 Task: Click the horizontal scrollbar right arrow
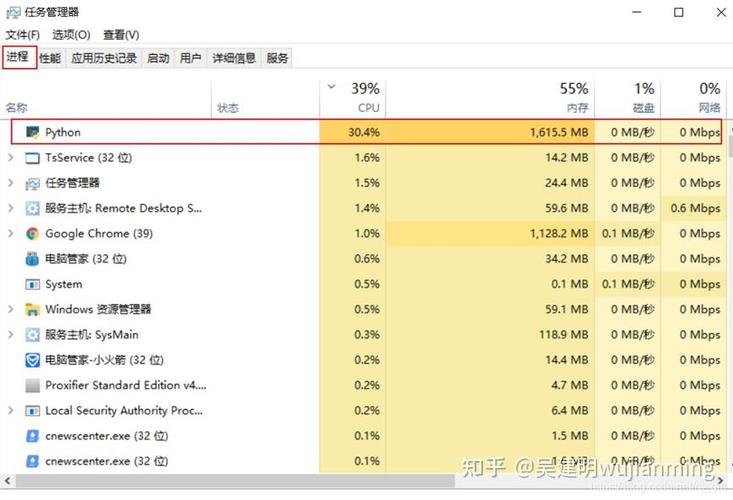[720, 480]
